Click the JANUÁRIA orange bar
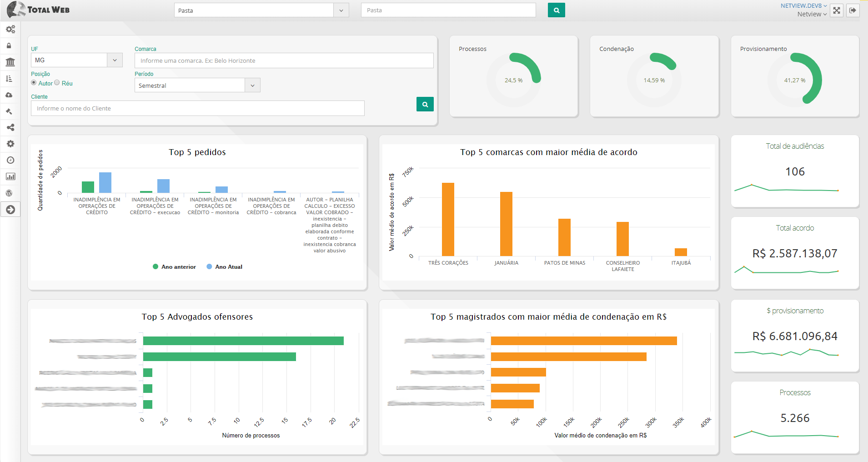 506,224
